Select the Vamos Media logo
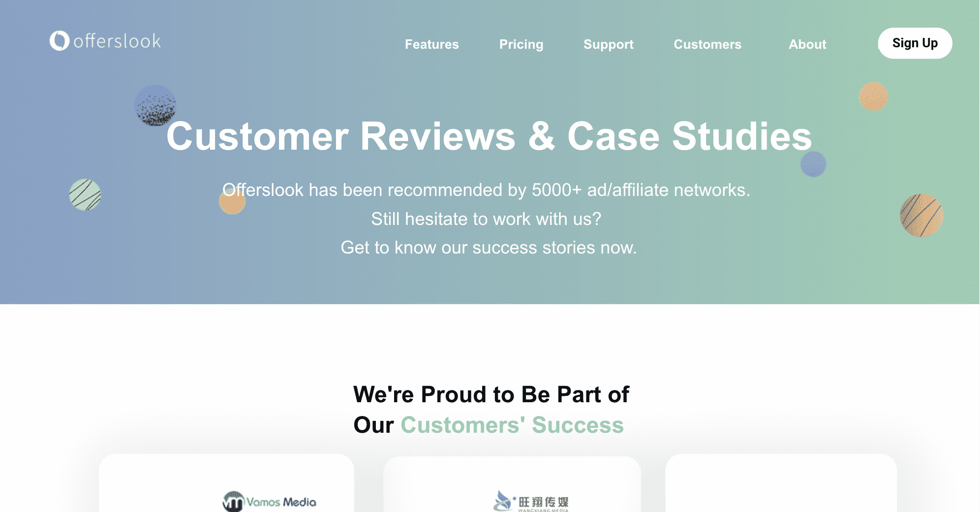 point(270,502)
